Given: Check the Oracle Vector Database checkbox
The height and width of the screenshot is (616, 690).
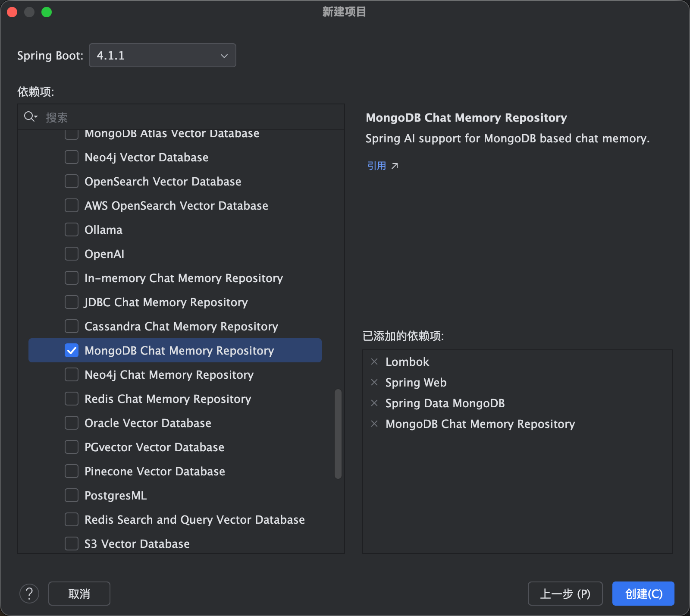Looking at the screenshot, I should [72, 423].
